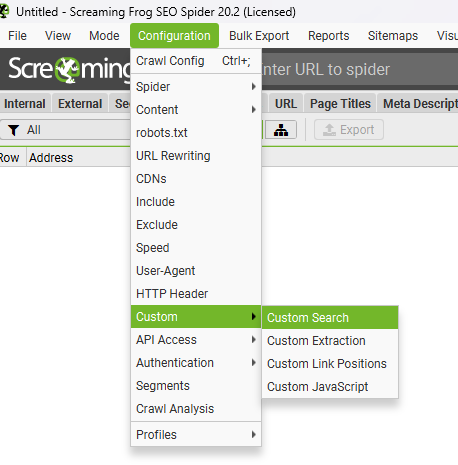
Task: Expand the Spider submenu
Action: (196, 87)
